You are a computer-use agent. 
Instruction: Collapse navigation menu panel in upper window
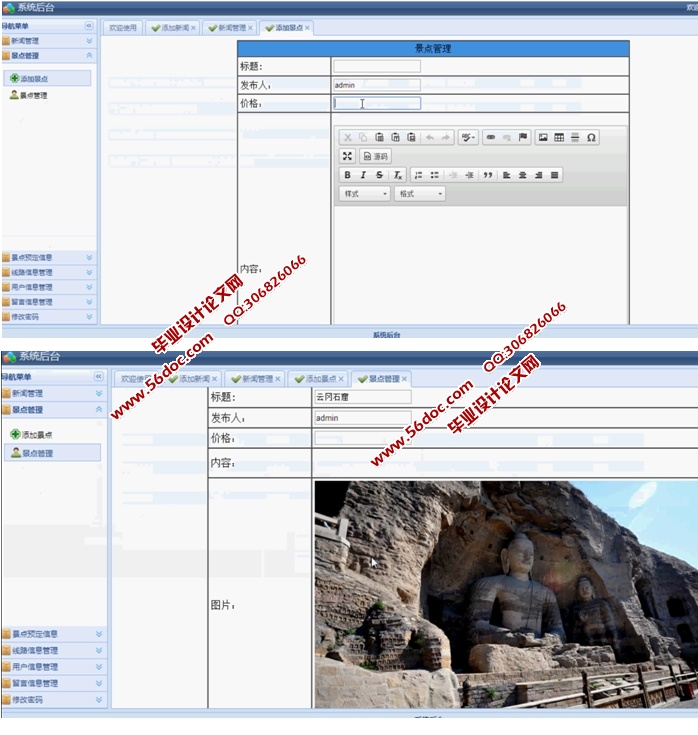[x=89, y=25]
